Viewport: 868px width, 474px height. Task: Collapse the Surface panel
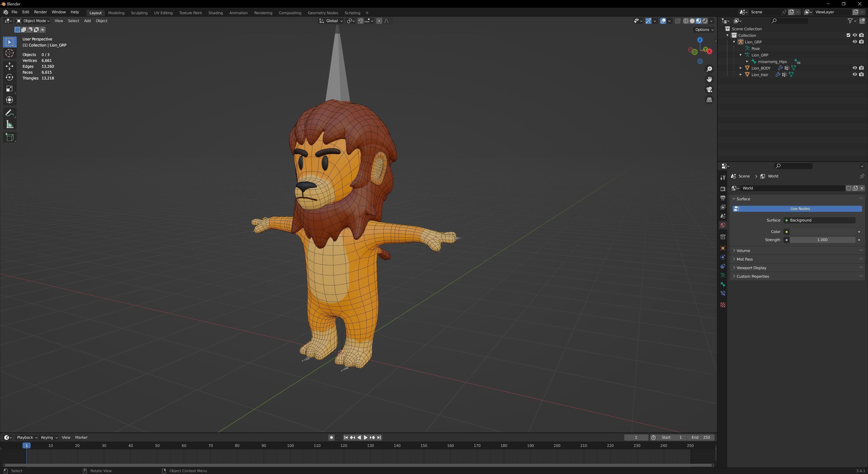pyautogui.click(x=797, y=199)
